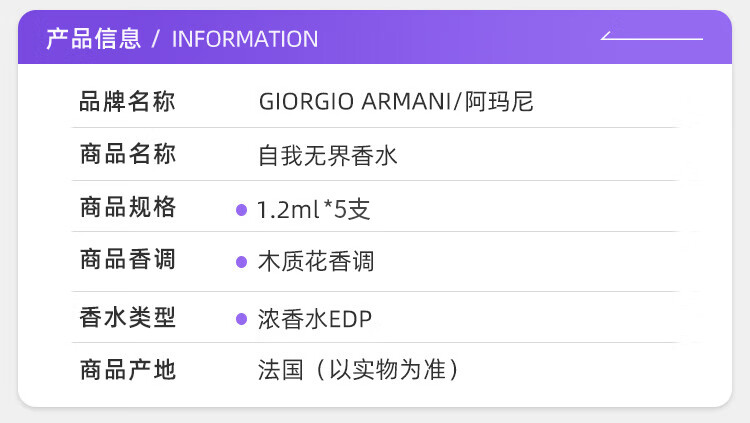Click the purple bullet beside 1.2ml*5支
The image size is (750, 423).
(x=241, y=210)
